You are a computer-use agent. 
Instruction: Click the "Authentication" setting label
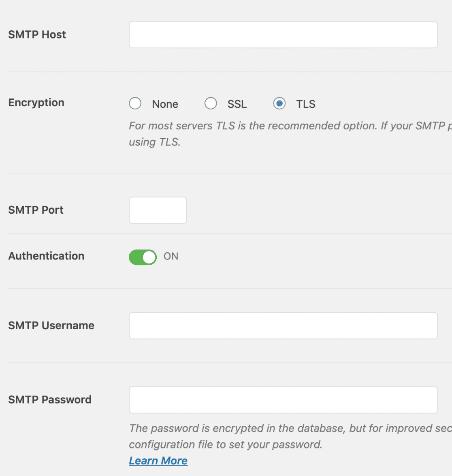pos(46,256)
